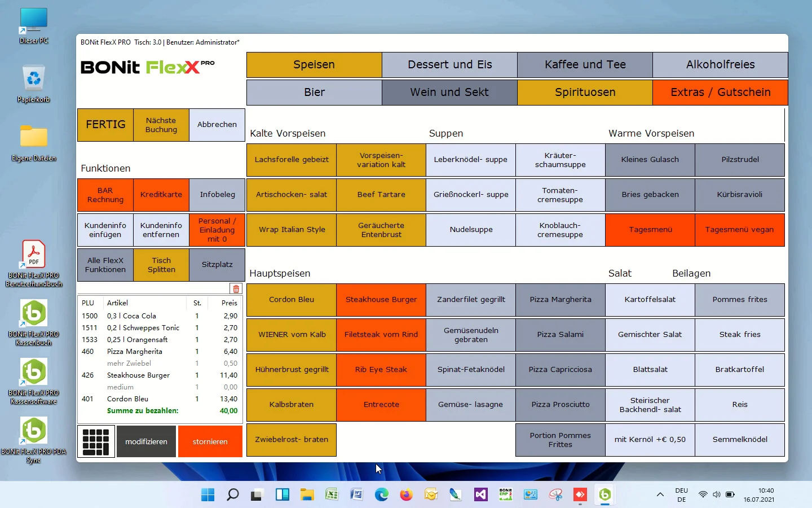Open the Wein und Sekt category
The height and width of the screenshot is (508, 812).
449,93
